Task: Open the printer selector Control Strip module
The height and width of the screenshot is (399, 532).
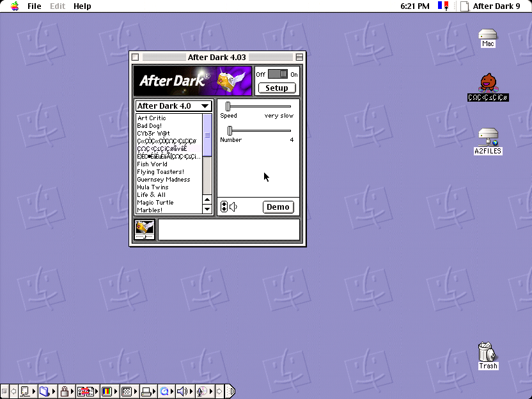Action: point(148,391)
